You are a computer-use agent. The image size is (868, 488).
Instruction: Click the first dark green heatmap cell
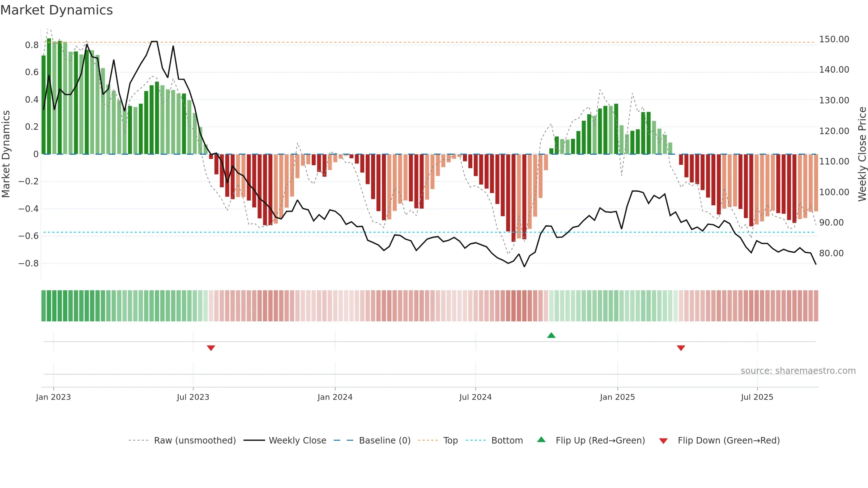43,306
